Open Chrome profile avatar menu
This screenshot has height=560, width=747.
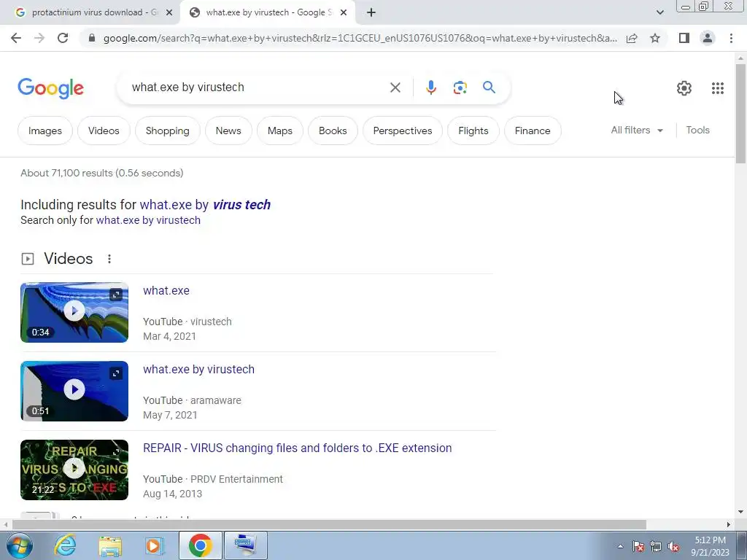pyautogui.click(x=708, y=38)
